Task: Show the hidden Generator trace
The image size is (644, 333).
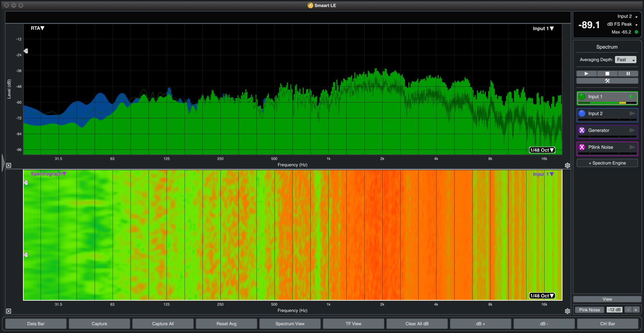Action: 582,130
